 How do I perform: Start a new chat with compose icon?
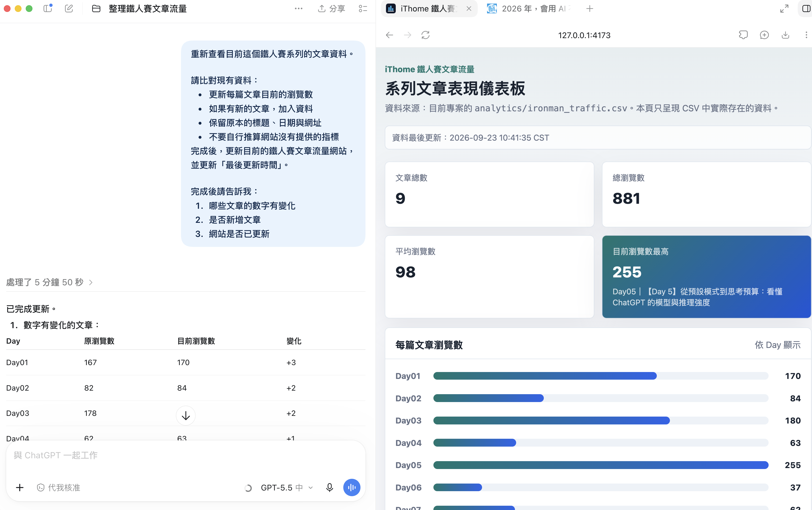(x=69, y=8)
